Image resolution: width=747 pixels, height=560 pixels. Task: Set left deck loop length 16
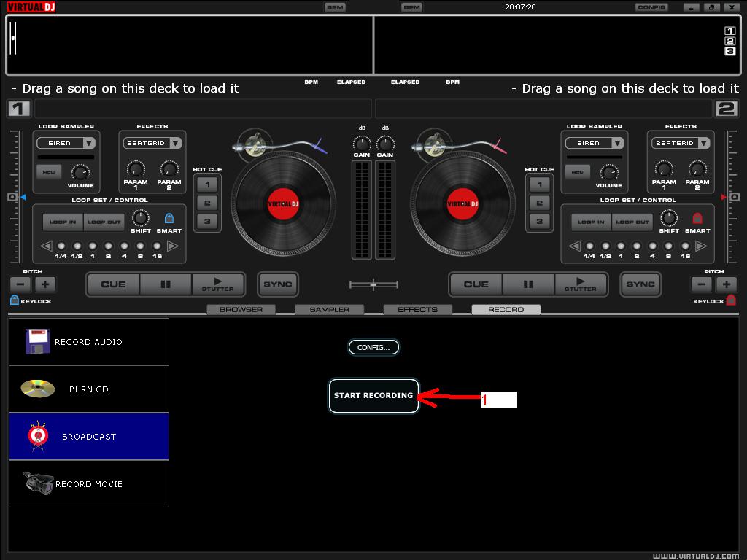point(157,246)
